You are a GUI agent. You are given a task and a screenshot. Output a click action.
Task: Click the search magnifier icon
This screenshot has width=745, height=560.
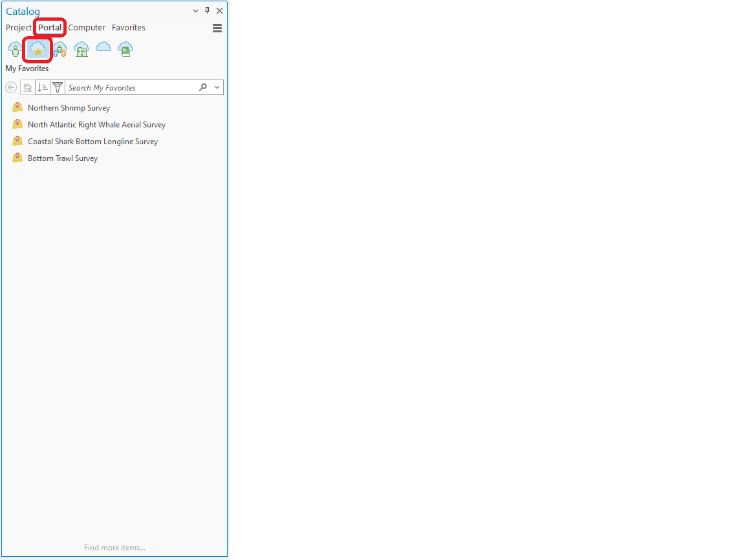coord(203,87)
